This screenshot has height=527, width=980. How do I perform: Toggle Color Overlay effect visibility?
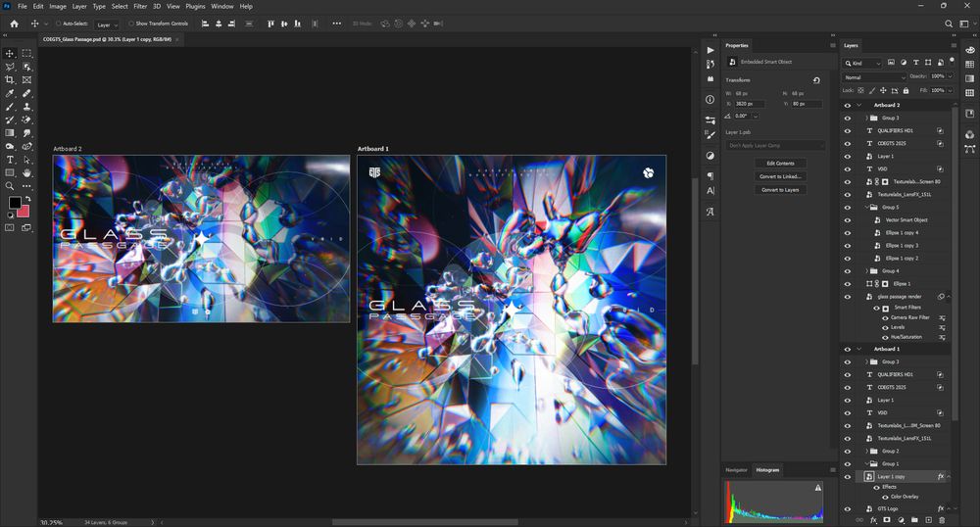tap(885, 497)
